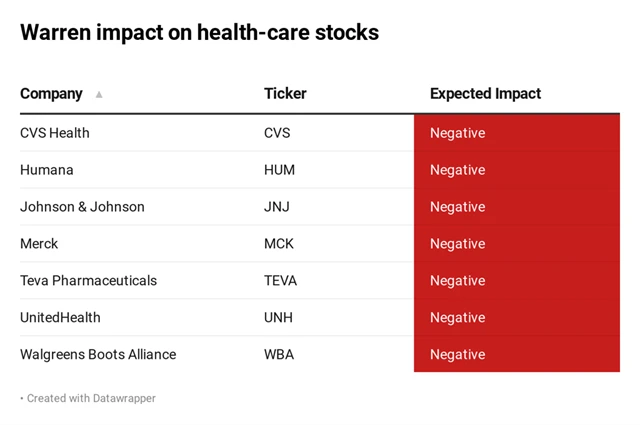Select Walgreens Boots Alliance row
Viewport: 640px width, 425px height.
click(x=98, y=355)
